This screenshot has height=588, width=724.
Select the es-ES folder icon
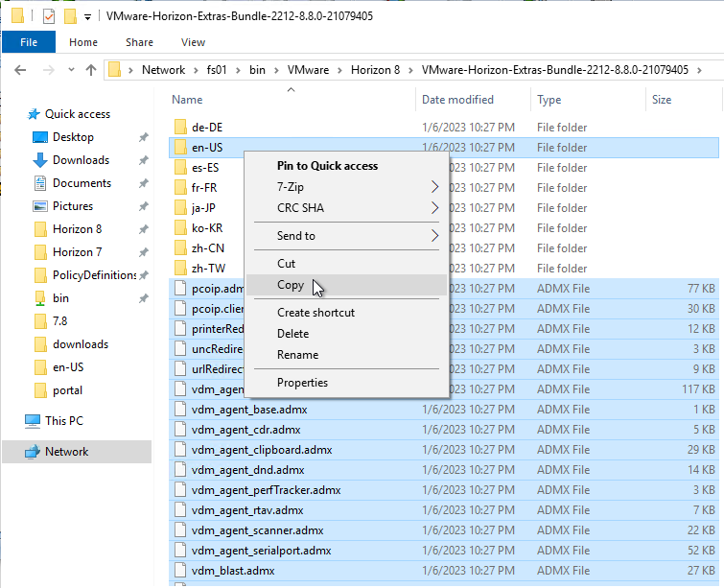(x=180, y=167)
